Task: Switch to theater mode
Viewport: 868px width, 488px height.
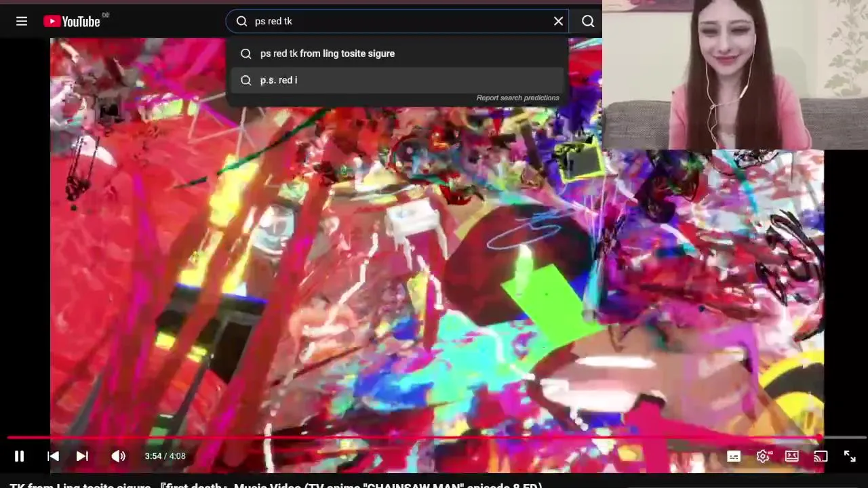Action: pos(792,456)
